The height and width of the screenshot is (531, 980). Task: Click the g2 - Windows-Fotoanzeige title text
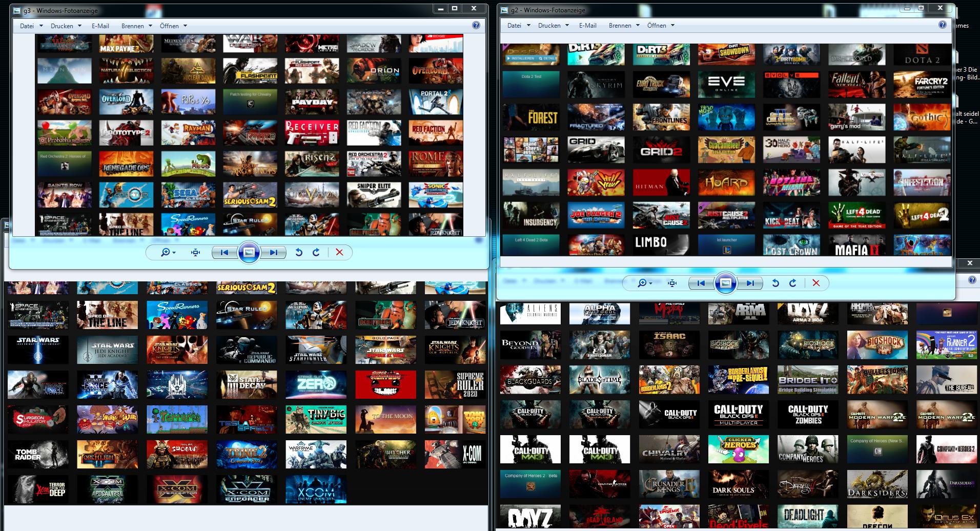click(x=548, y=10)
